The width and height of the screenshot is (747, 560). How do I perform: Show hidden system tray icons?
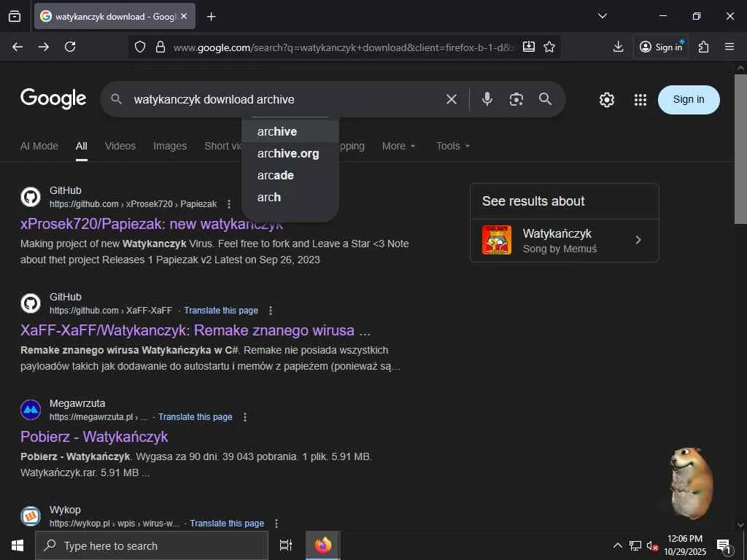617,545
